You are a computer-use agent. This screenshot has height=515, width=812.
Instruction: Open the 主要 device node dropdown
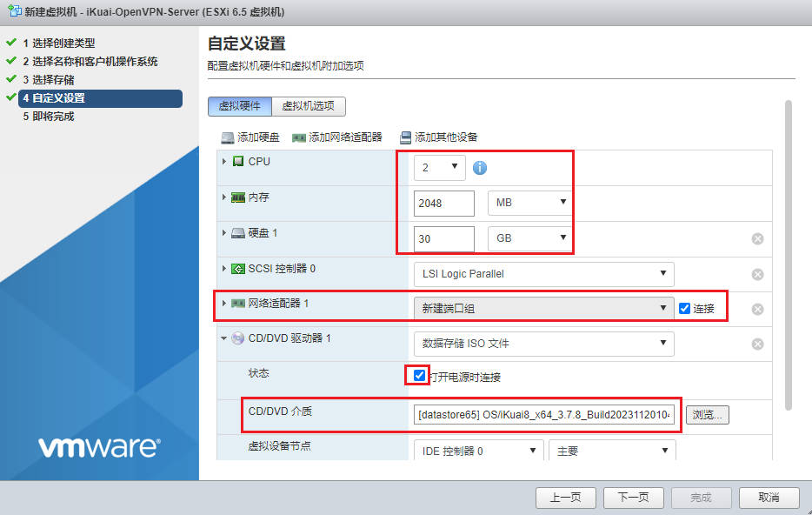[x=613, y=451]
